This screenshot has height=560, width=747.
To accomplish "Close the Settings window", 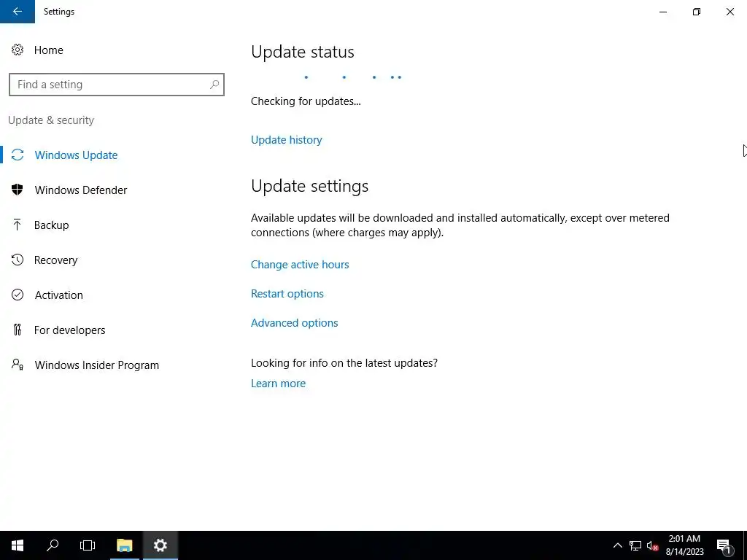I will (x=729, y=12).
